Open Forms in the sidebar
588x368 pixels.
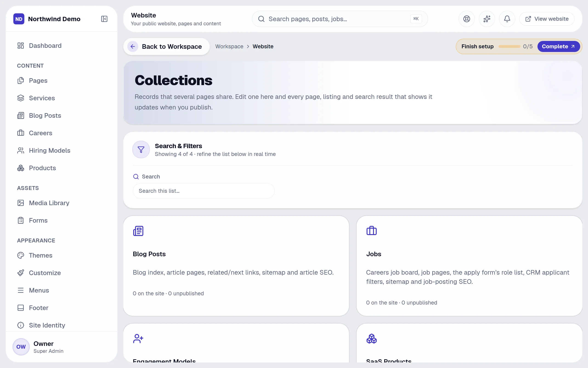pos(62,221)
